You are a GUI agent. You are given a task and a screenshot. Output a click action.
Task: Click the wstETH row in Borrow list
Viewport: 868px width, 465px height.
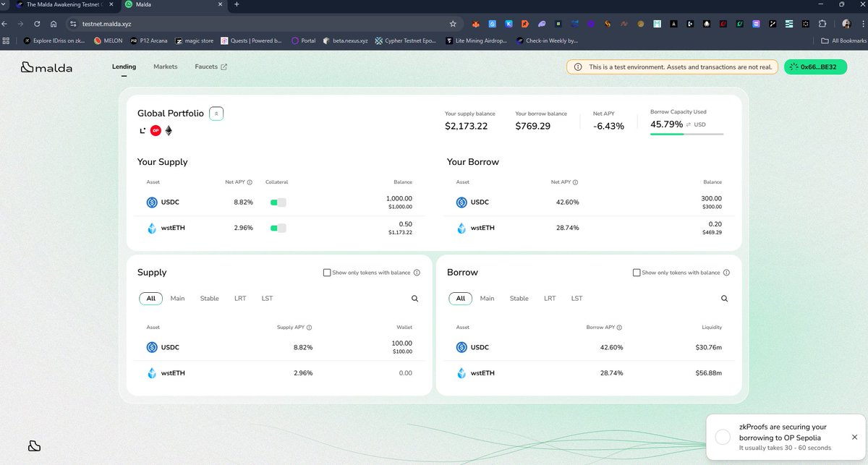pyautogui.click(x=589, y=373)
